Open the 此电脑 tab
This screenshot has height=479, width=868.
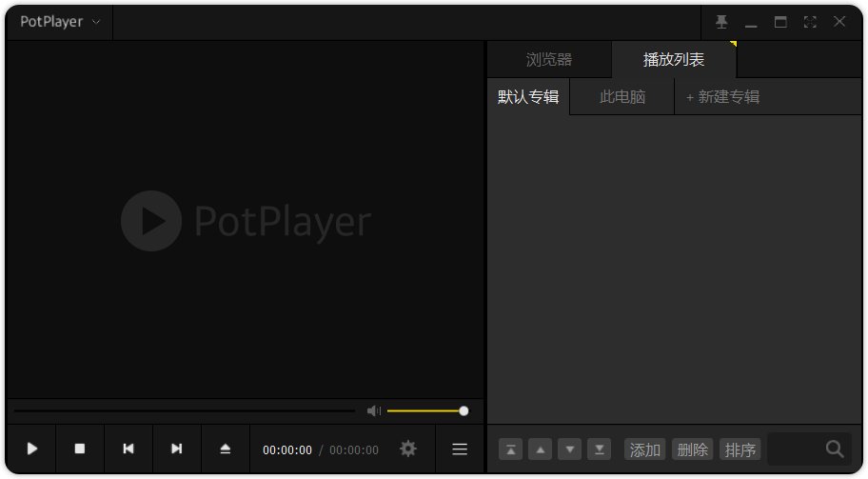coord(622,97)
